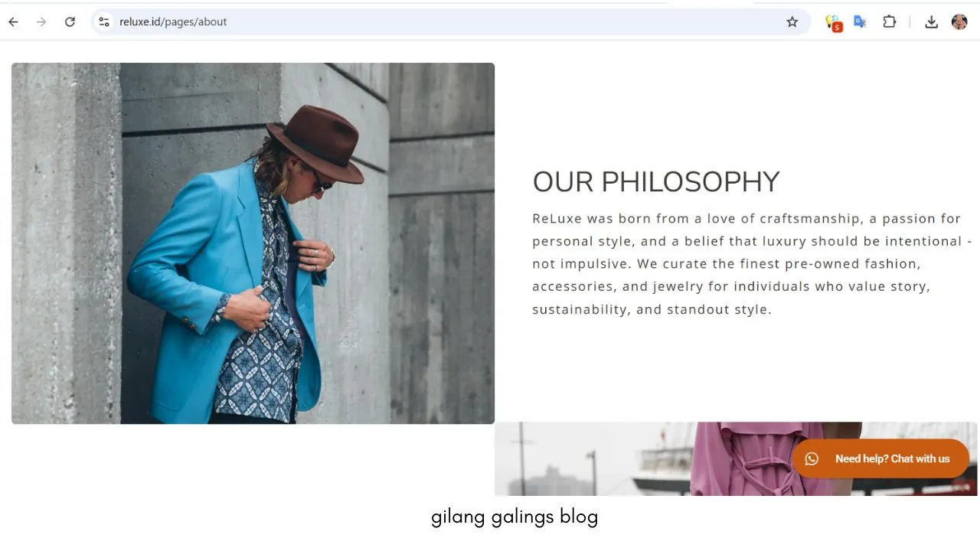Show browser downloads
Screen dimensions: 980x551
(x=931, y=22)
